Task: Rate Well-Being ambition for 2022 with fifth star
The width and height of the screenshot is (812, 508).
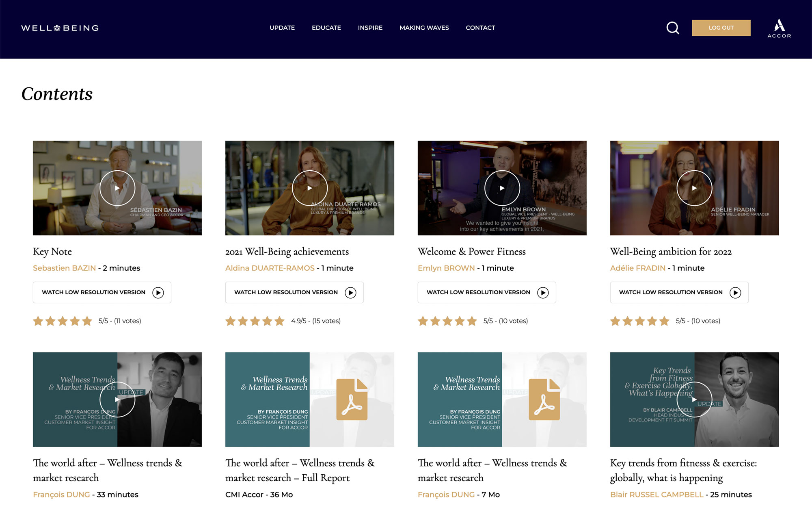Action: tap(664, 321)
